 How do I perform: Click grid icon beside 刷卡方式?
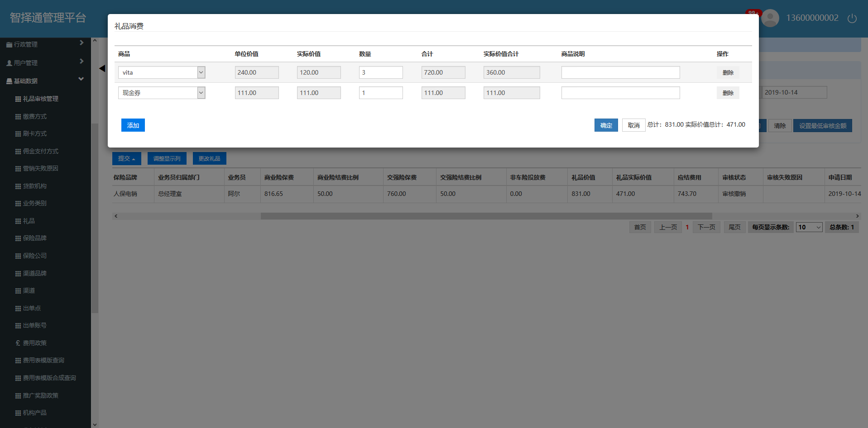[x=18, y=134]
